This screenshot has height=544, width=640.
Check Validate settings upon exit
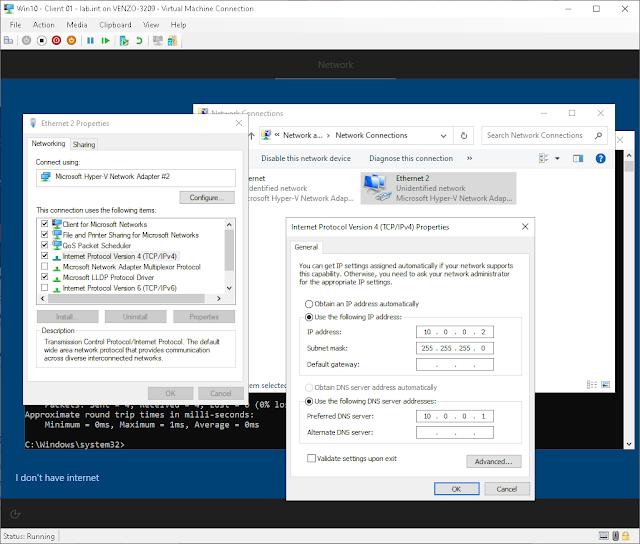(311, 458)
